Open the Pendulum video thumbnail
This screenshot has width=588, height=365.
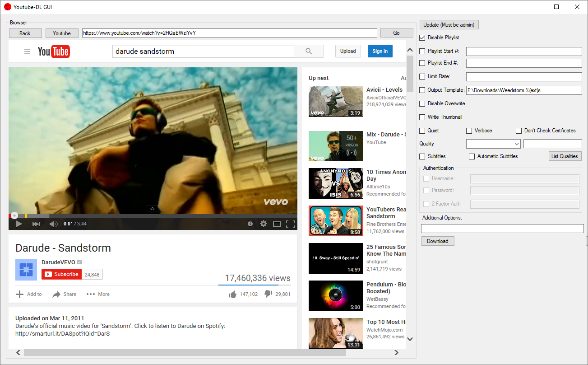336,296
